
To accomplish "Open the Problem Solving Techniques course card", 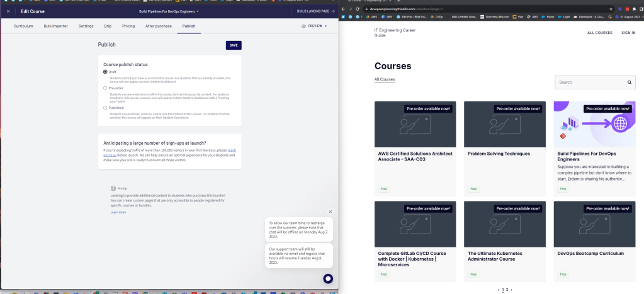I will click(505, 149).
